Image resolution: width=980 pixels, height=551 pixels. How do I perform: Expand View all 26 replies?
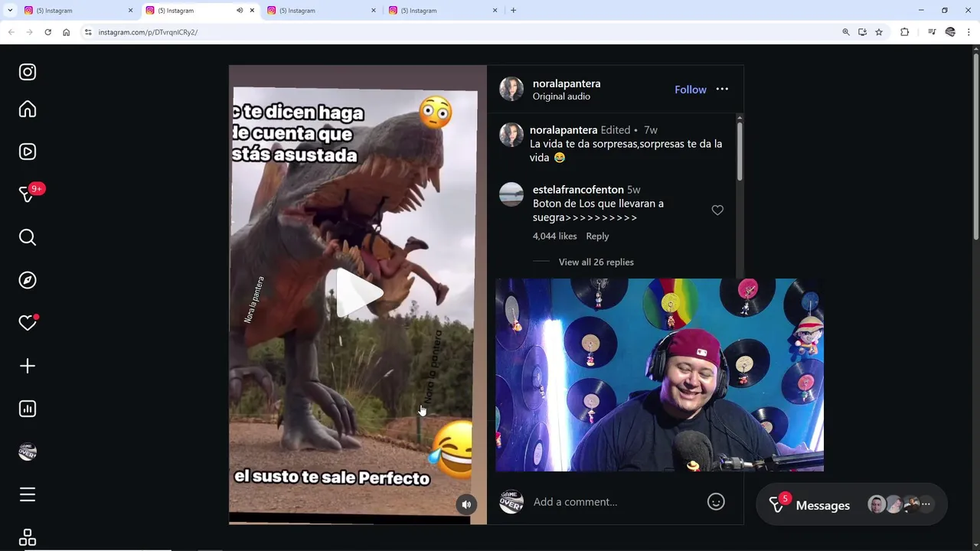[596, 262]
